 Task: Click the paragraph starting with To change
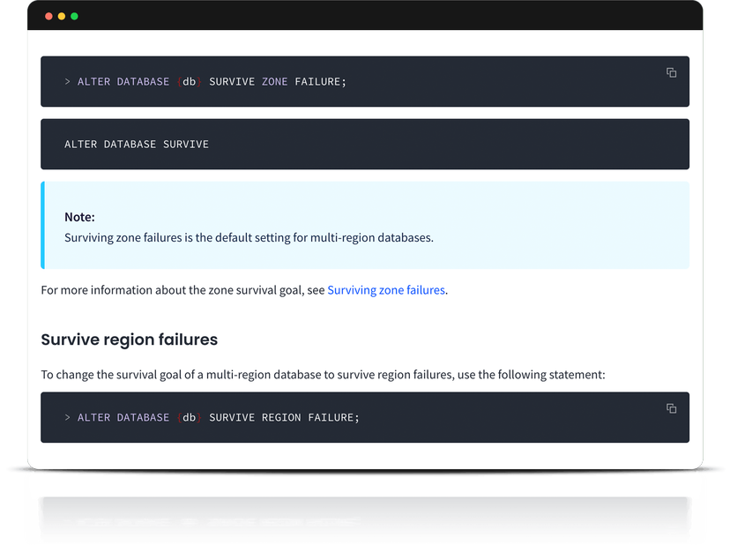[x=323, y=375]
